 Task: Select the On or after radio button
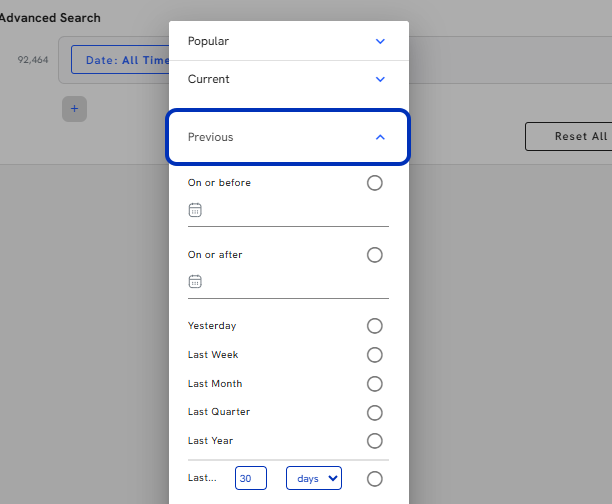click(x=375, y=255)
